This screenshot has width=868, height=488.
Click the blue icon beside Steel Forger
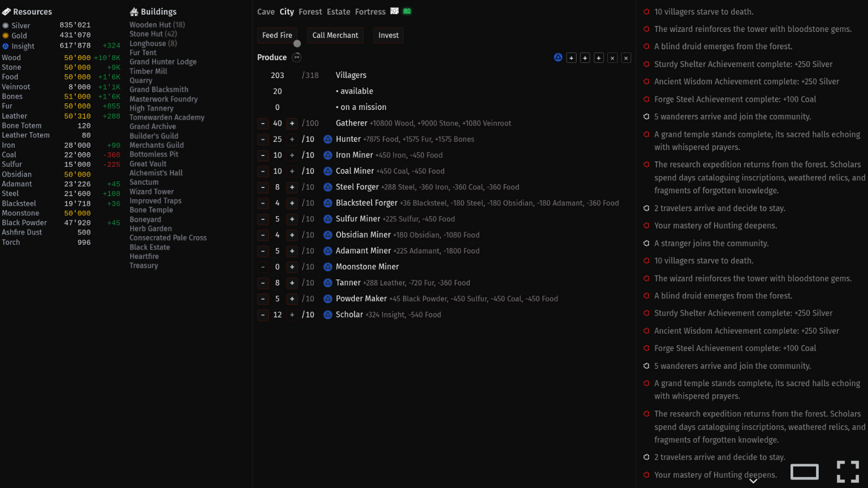[328, 187]
